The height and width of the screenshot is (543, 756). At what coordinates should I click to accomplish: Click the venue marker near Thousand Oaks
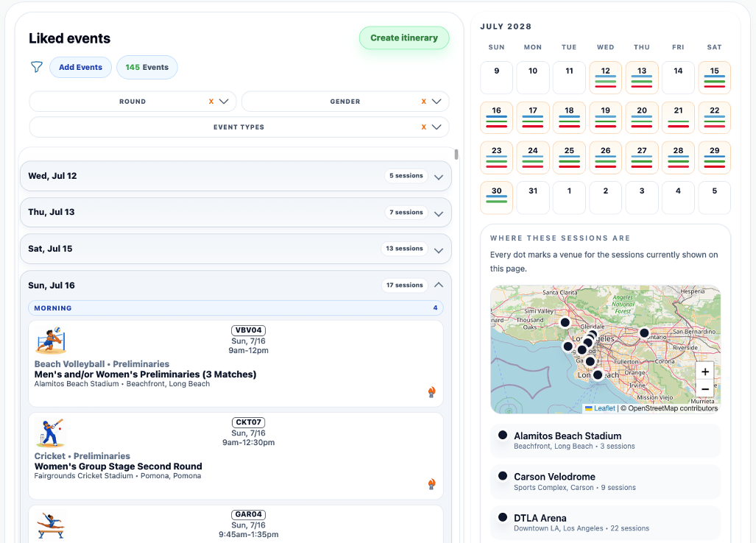tap(565, 322)
